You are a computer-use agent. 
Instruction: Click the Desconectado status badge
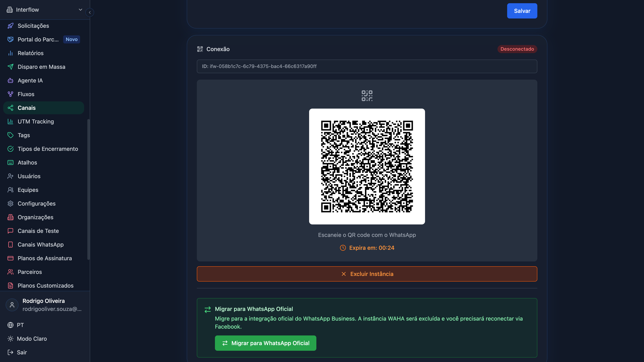pyautogui.click(x=517, y=49)
